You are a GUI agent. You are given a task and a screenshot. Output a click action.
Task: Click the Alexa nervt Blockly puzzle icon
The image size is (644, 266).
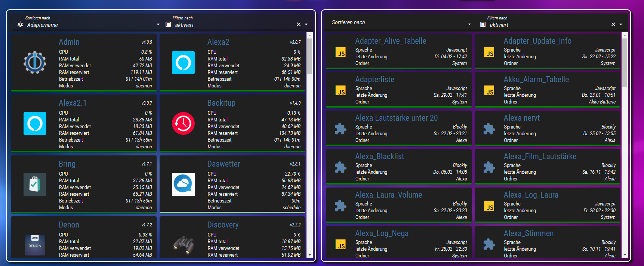point(489,129)
